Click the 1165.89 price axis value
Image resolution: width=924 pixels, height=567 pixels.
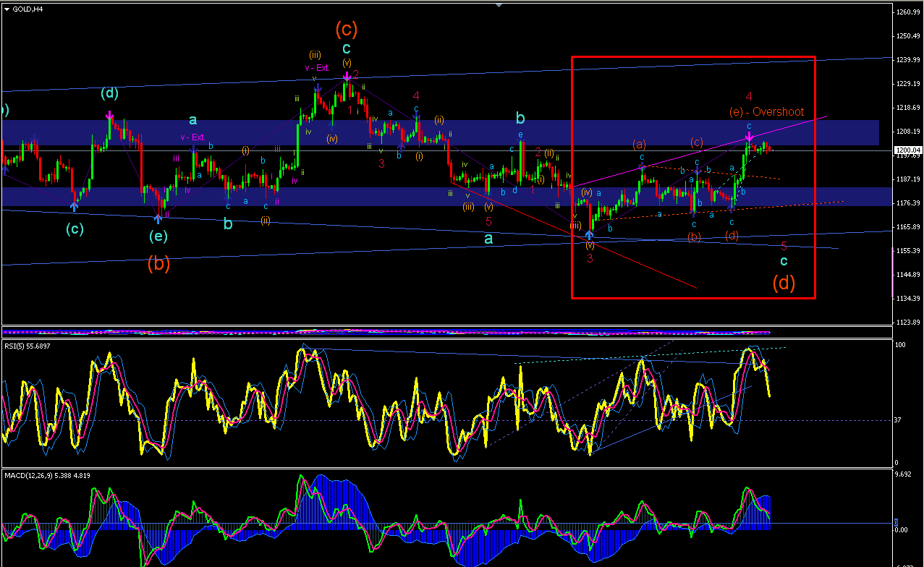pos(910,227)
